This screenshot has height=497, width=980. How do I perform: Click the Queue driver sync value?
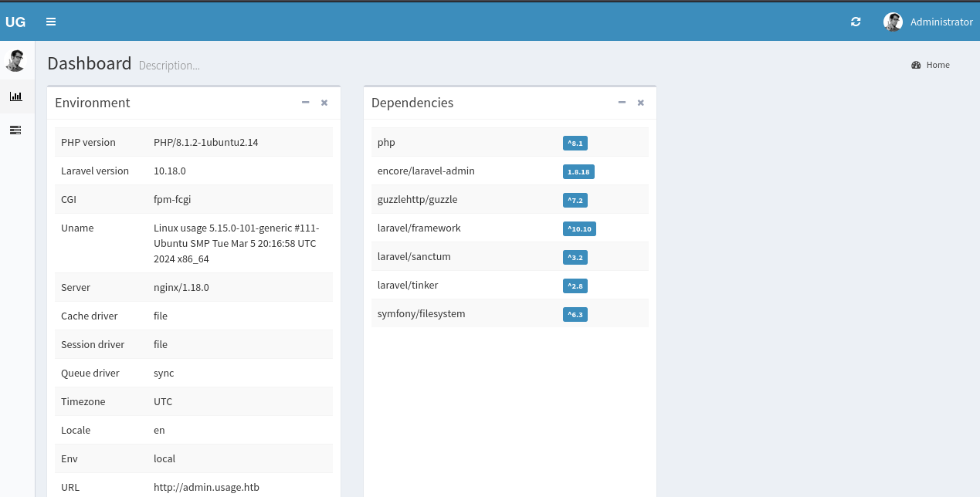[x=164, y=373]
